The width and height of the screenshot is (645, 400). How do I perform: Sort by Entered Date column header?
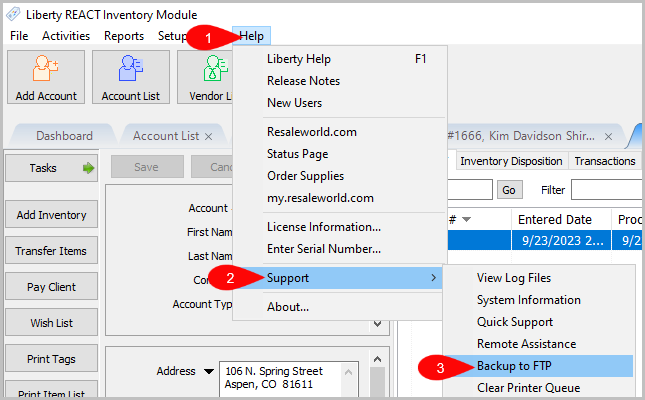(x=561, y=220)
